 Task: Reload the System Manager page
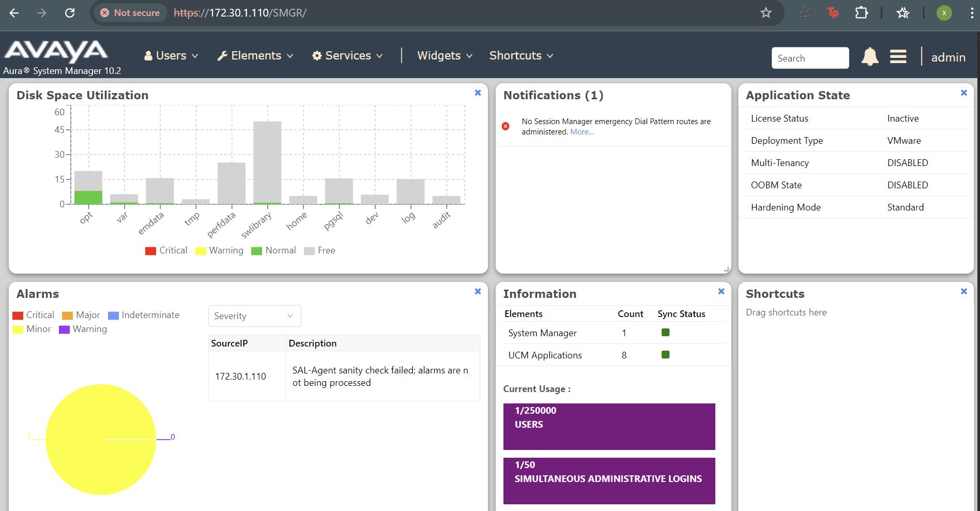point(70,13)
